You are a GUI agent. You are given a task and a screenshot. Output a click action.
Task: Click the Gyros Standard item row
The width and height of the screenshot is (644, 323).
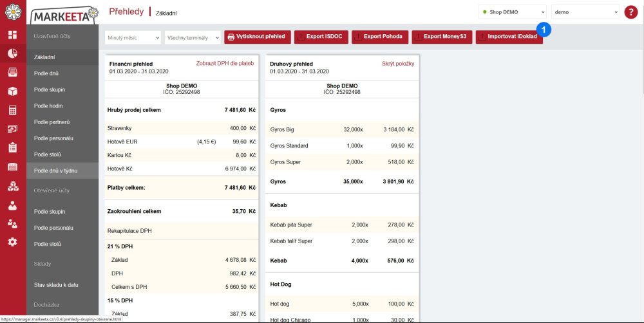[342, 145]
